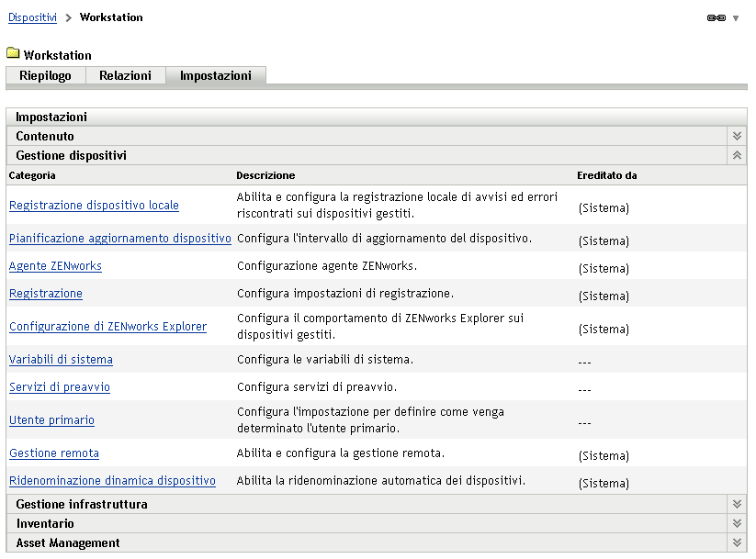Switch to the Relazioni tab
Viewport: 756px width, 559px height.
(125, 76)
